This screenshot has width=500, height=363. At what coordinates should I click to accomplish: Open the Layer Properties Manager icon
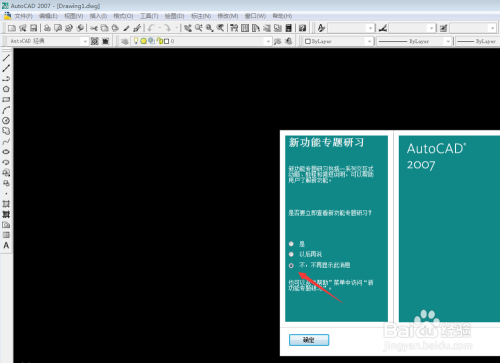(125, 41)
